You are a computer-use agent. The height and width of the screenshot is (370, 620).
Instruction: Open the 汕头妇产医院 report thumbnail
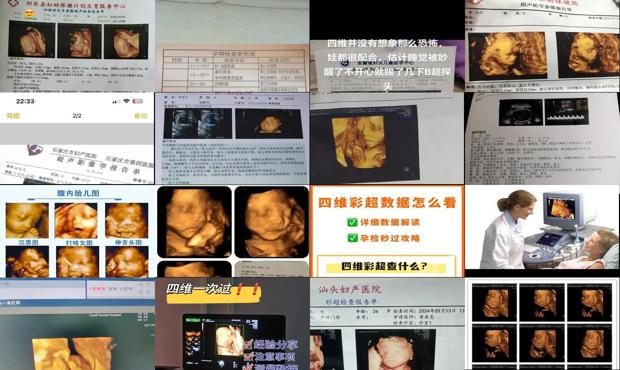(387, 324)
